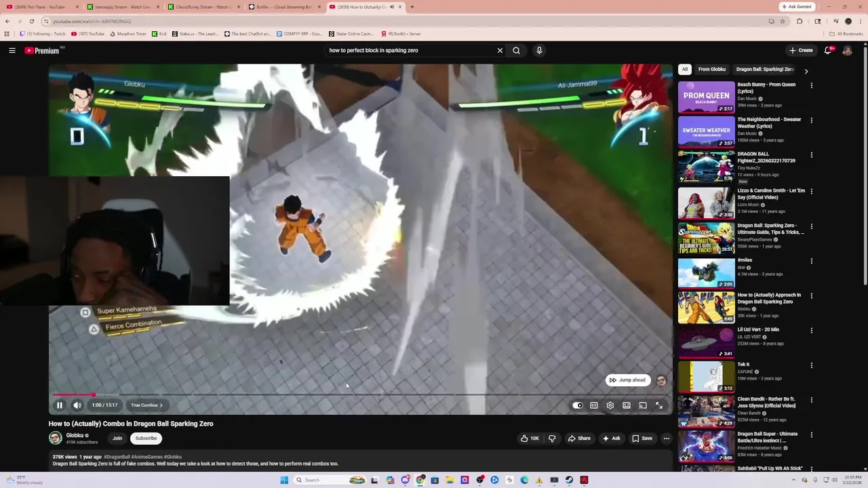868x488 pixels.
Task: Open the weather widget on taskbar
Action: coord(24,480)
